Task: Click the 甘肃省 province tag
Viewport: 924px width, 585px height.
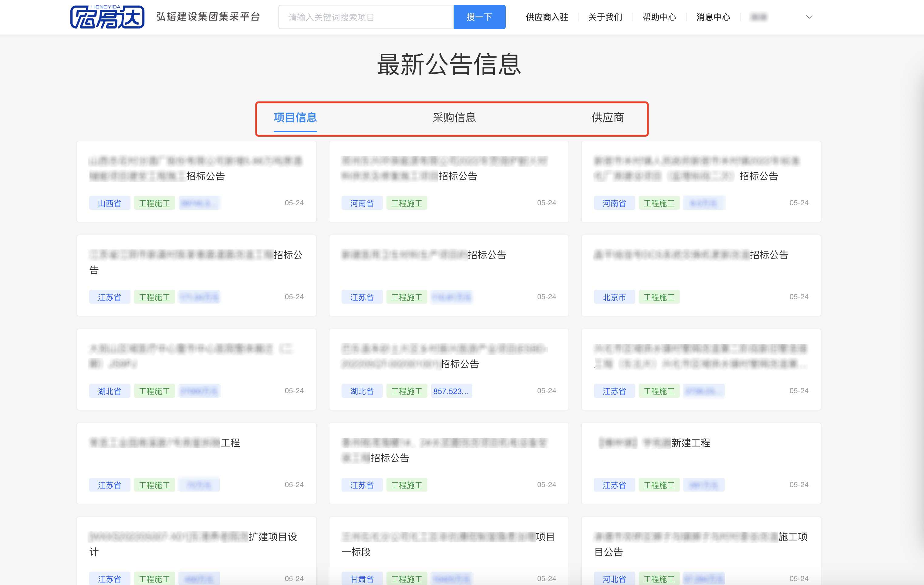Action: point(362,578)
